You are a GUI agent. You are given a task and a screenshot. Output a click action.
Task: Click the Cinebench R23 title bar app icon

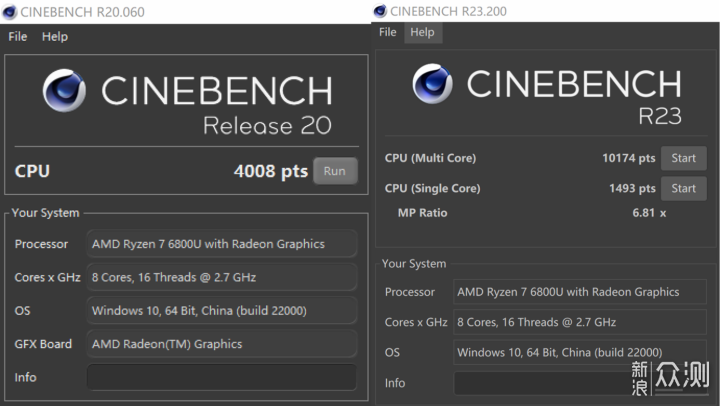point(380,11)
